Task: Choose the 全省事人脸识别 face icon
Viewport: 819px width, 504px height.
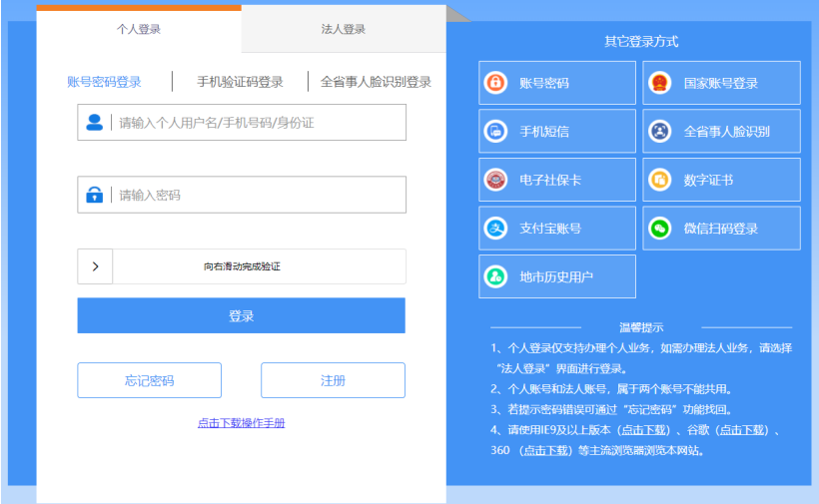Action: [659, 131]
